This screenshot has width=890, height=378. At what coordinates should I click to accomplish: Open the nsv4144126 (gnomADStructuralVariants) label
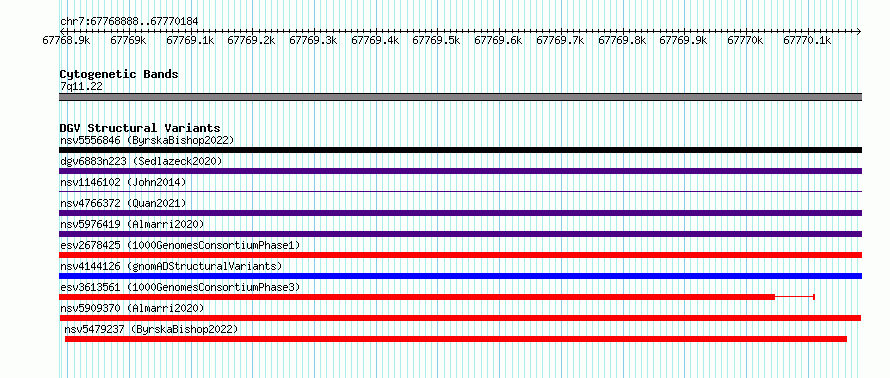point(171,266)
